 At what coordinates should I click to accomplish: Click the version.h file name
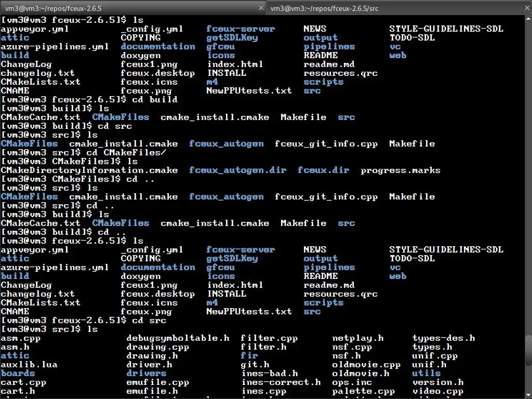pos(438,382)
